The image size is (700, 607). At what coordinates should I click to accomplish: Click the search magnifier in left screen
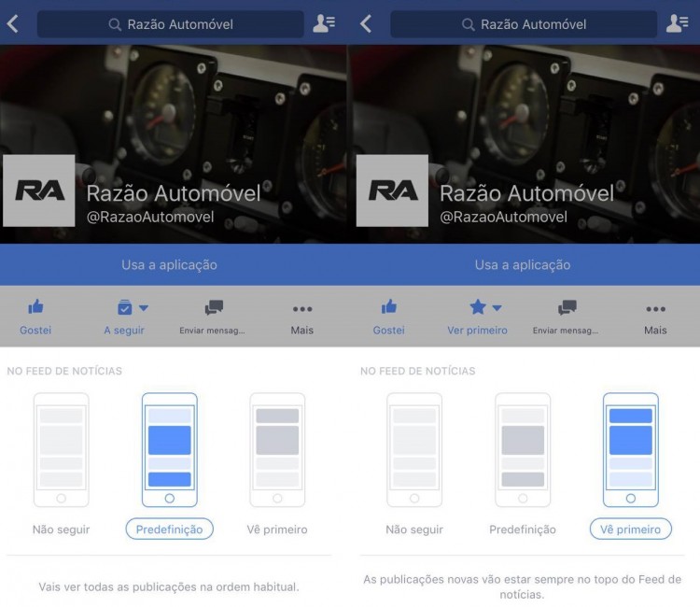(x=115, y=24)
